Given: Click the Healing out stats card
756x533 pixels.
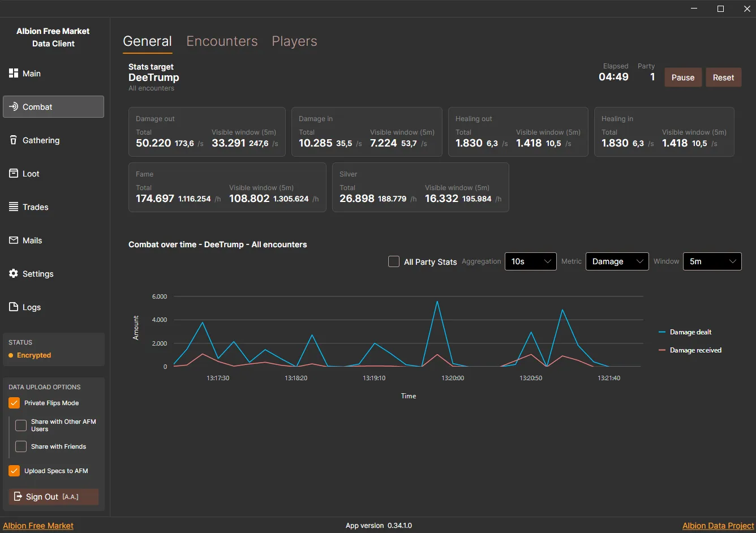Looking at the screenshot, I should (x=518, y=132).
